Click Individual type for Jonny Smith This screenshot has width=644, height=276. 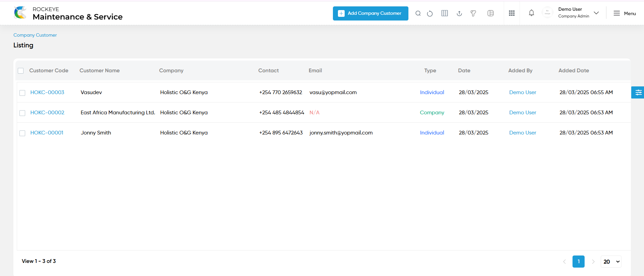432,133
